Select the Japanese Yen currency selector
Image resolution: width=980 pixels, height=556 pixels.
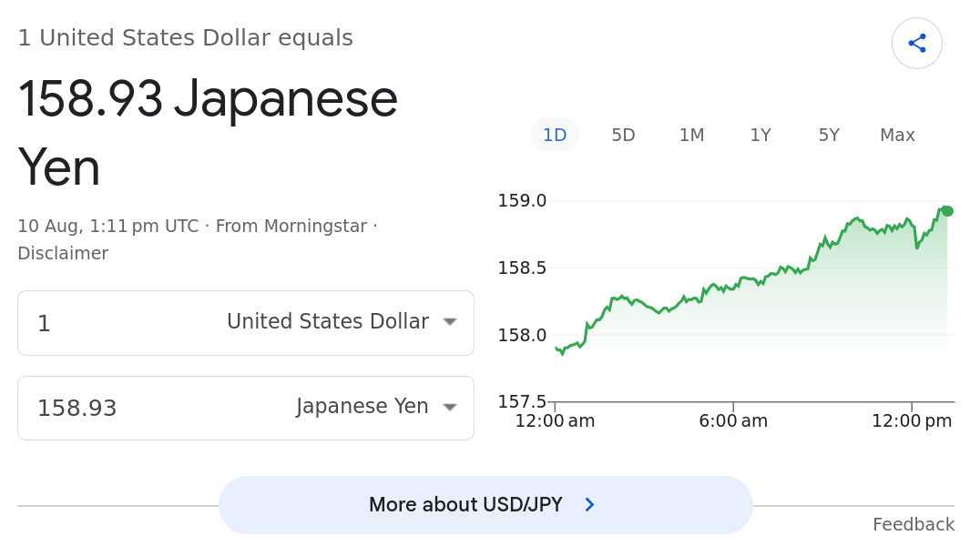click(x=376, y=407)
